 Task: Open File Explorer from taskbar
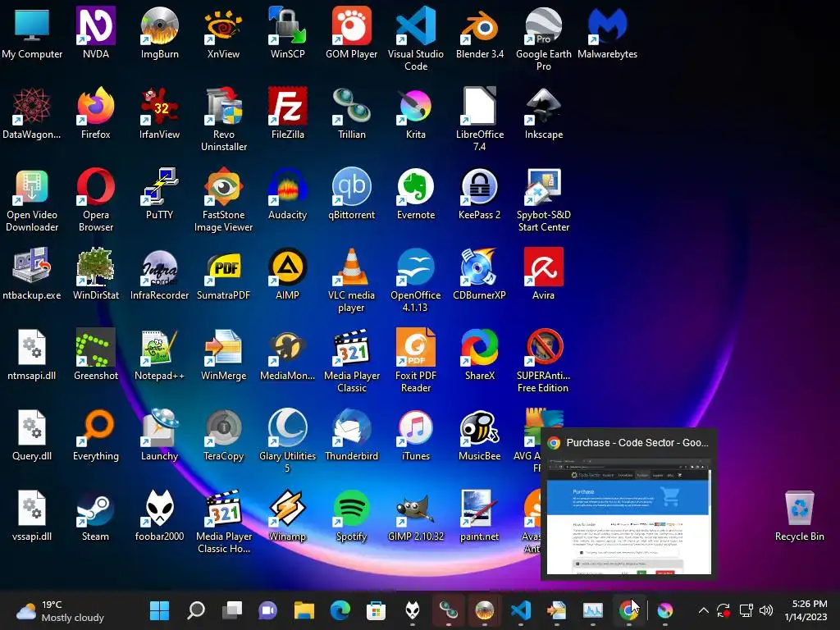[x=304, y=610]
